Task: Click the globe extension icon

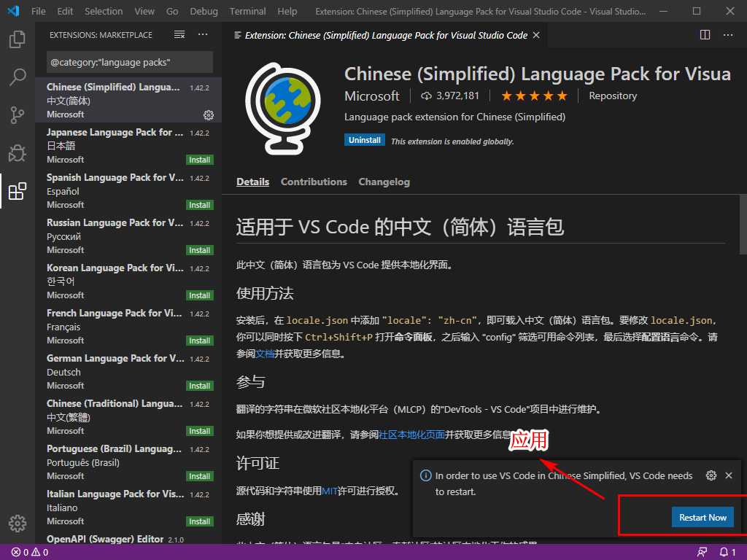Action: [284, 109]
